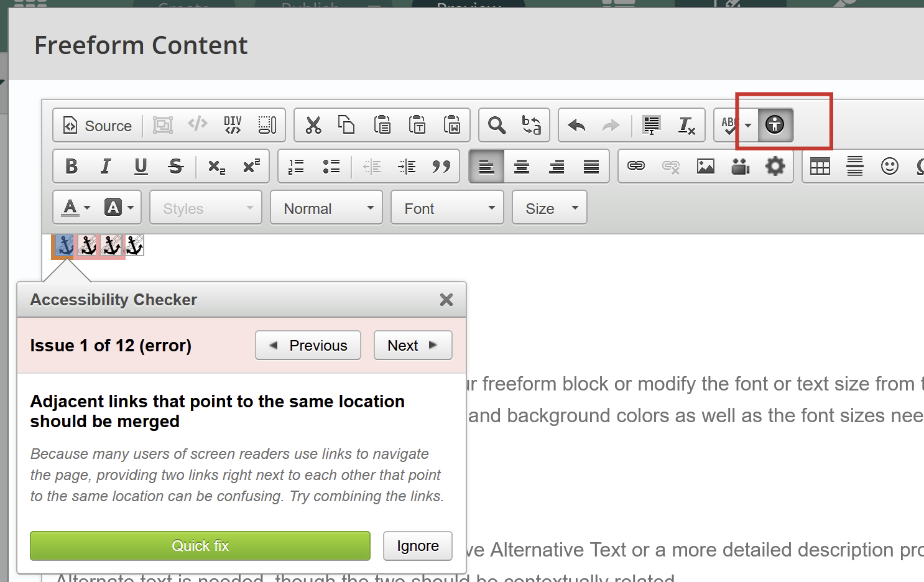The image size is (924, 582).
Task: Insert a code snippet with the </> icon
Action: point(198,124)
